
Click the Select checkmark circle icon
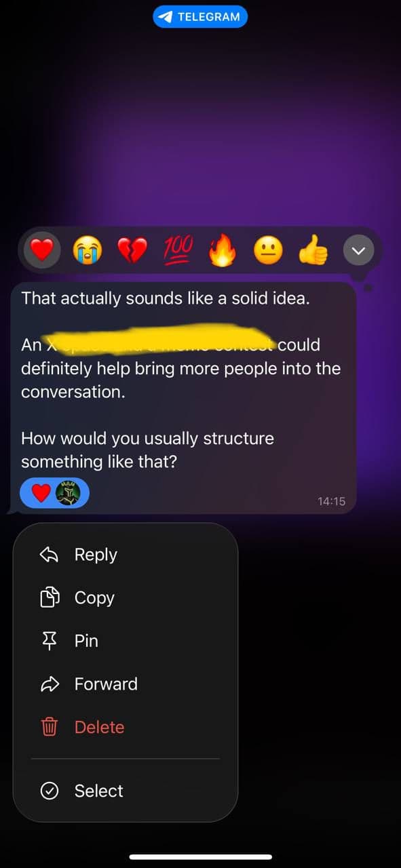(x=50, y=791)
